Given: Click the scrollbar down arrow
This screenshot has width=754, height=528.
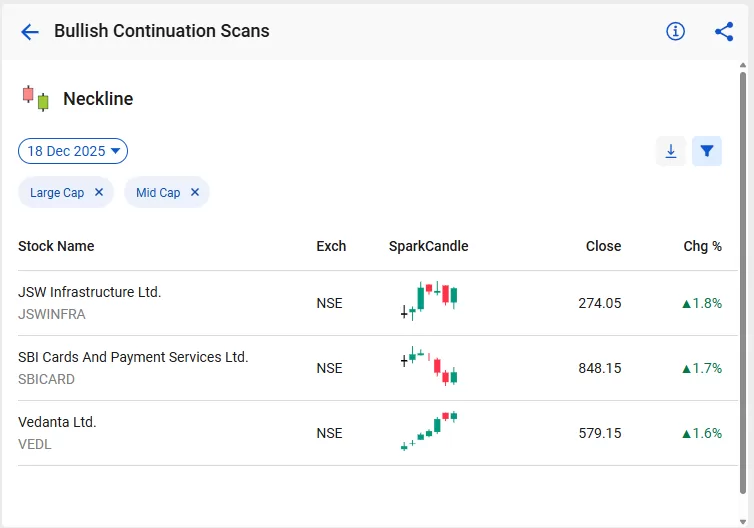Looking at the screenshot, I should click(x=743, y=522).
